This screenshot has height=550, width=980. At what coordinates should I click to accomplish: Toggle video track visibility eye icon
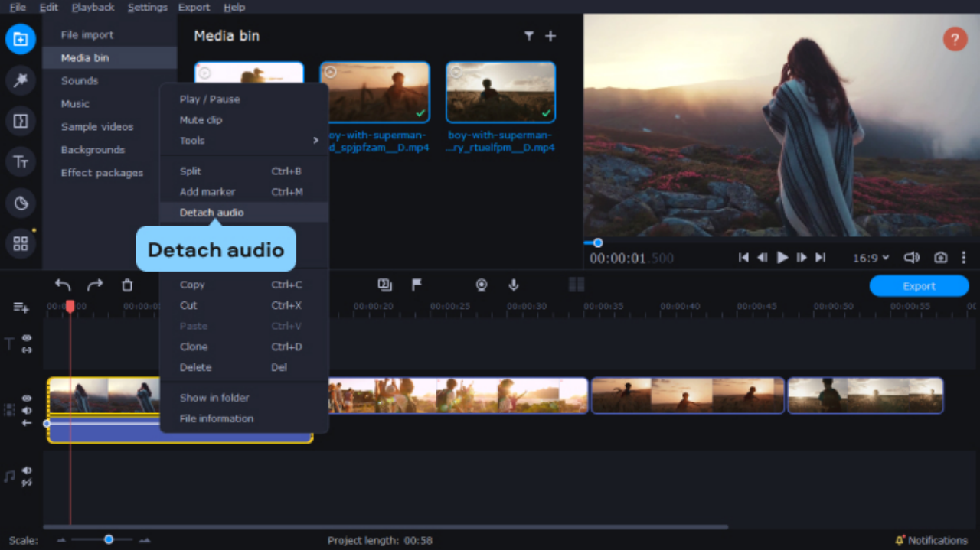[x=27, y=399]
